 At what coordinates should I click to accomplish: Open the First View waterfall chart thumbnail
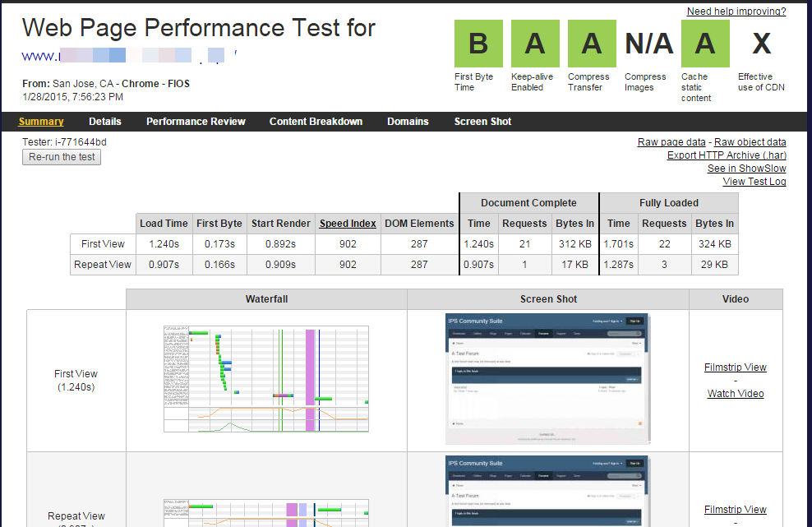point(266,378)
